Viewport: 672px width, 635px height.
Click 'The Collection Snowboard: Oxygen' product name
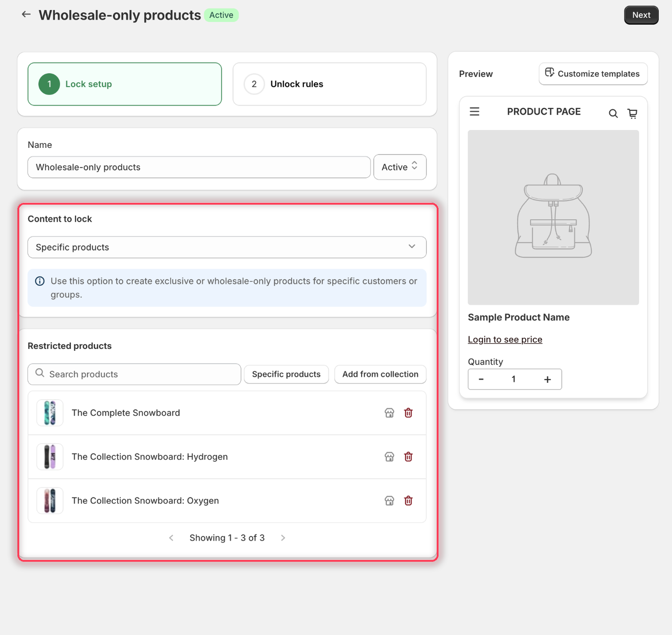pyautogui.click(x=145, y=501)
